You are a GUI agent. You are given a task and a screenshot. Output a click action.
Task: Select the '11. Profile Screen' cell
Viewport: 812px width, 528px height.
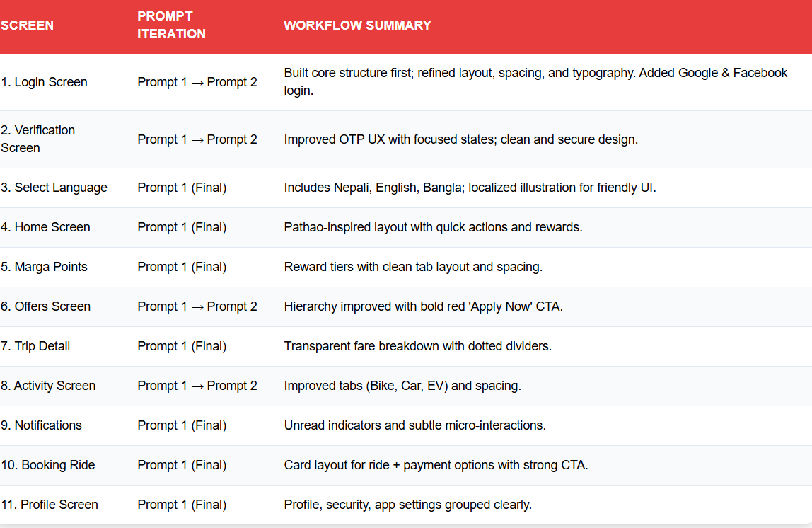50,505
